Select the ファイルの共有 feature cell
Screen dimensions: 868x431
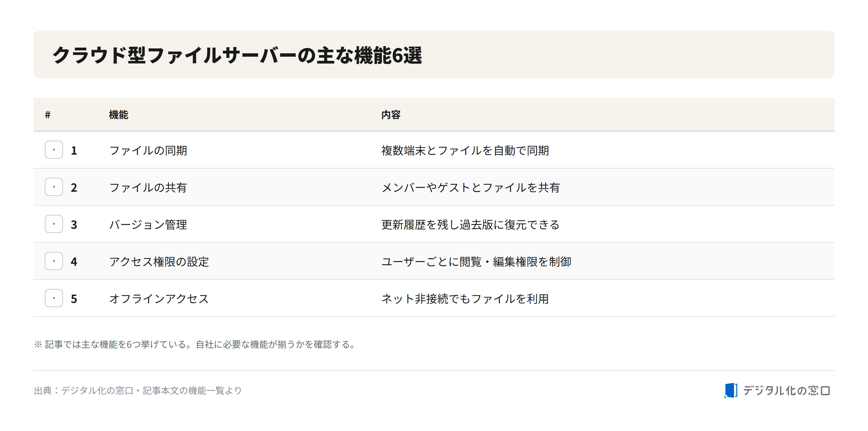click(148, 188)
